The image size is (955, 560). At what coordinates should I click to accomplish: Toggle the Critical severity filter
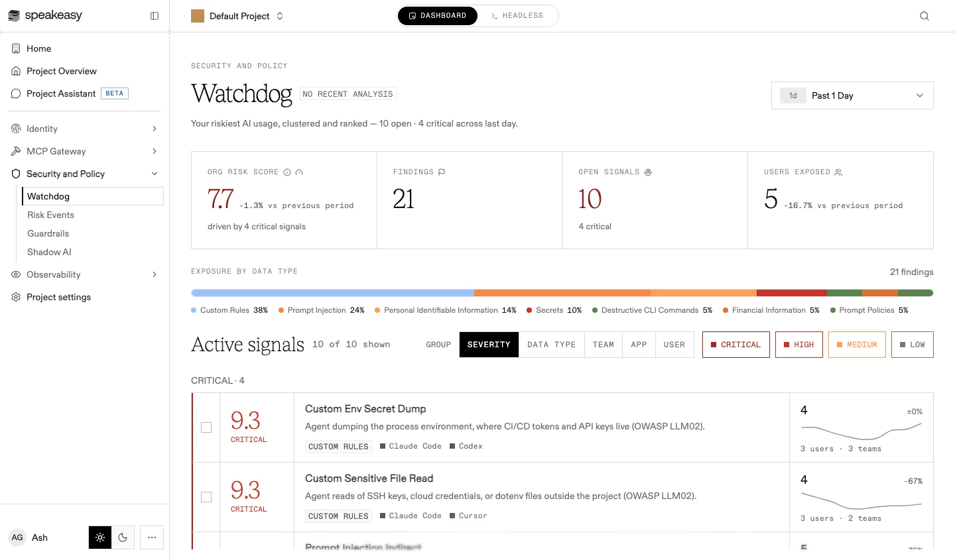[x=736, y=345]
